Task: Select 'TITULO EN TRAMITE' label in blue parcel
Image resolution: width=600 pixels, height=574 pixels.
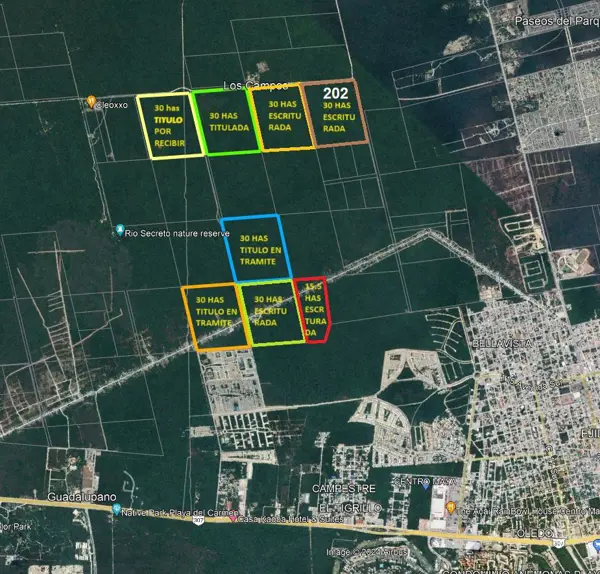Action: (260, 256)
